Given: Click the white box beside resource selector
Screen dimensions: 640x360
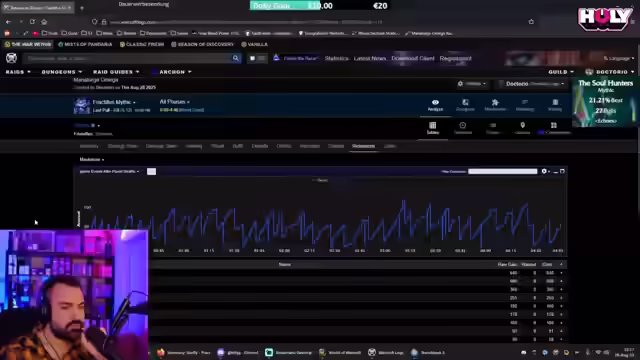Looking at the screenshot, I should tap(151, 171).
